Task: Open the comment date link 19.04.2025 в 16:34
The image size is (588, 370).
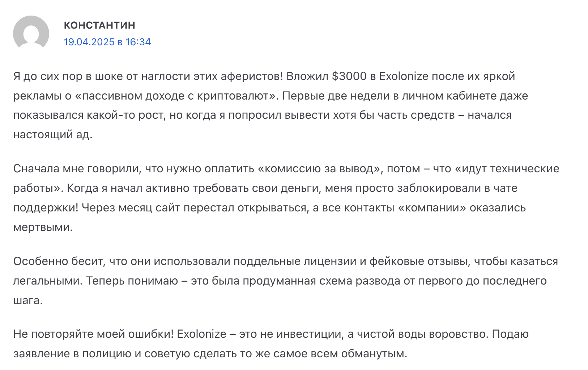Action: [x=107, y=42]
